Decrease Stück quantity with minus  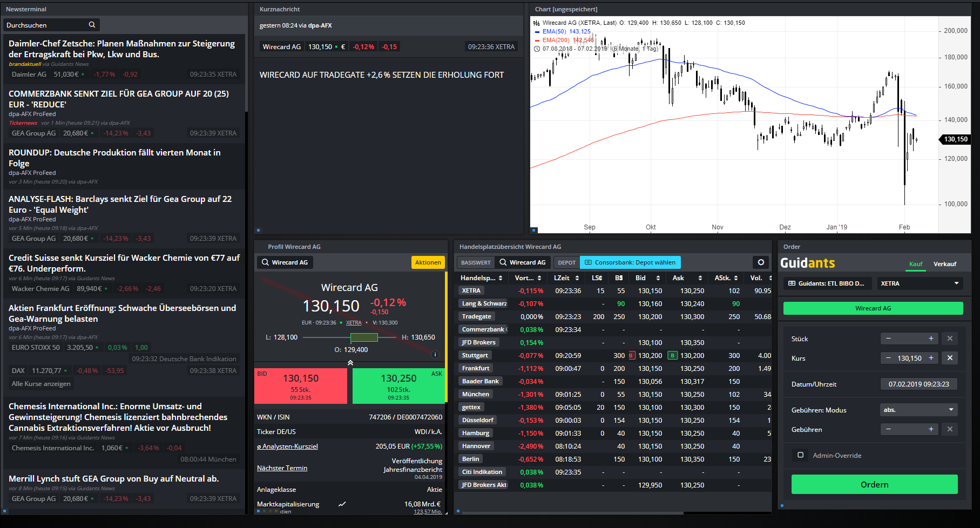click(888, 339)
